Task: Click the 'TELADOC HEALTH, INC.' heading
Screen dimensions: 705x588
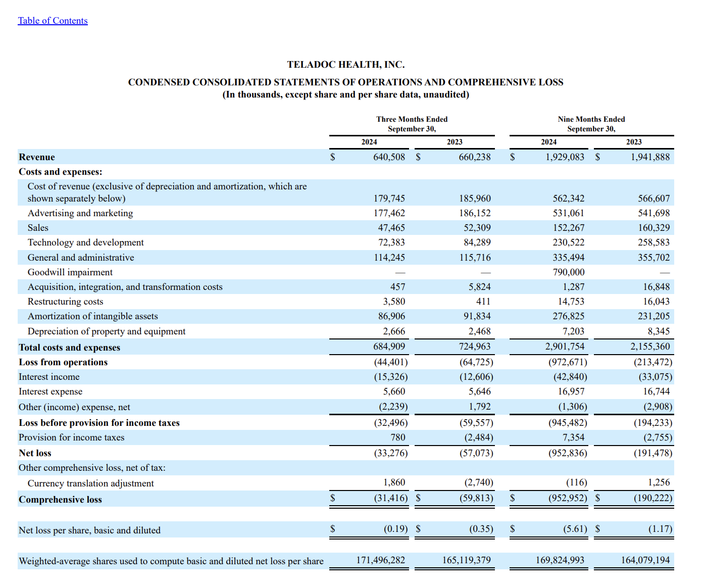Action: tap(346, 65)
